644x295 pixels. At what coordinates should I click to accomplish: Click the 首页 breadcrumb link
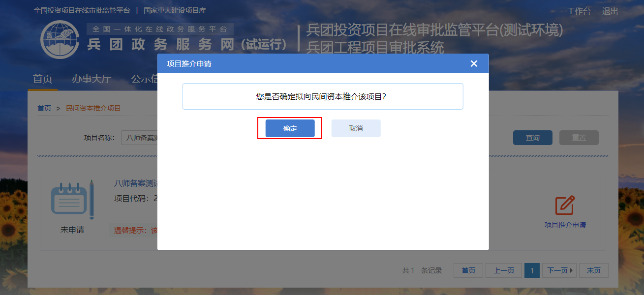pyautogui.click(x=44, y=108)
